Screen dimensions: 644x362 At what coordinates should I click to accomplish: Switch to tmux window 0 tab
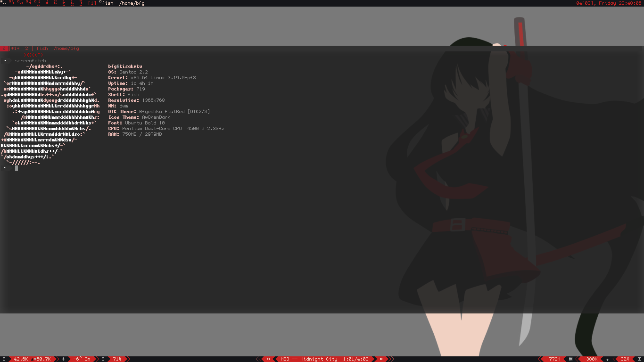pos(4,49)
